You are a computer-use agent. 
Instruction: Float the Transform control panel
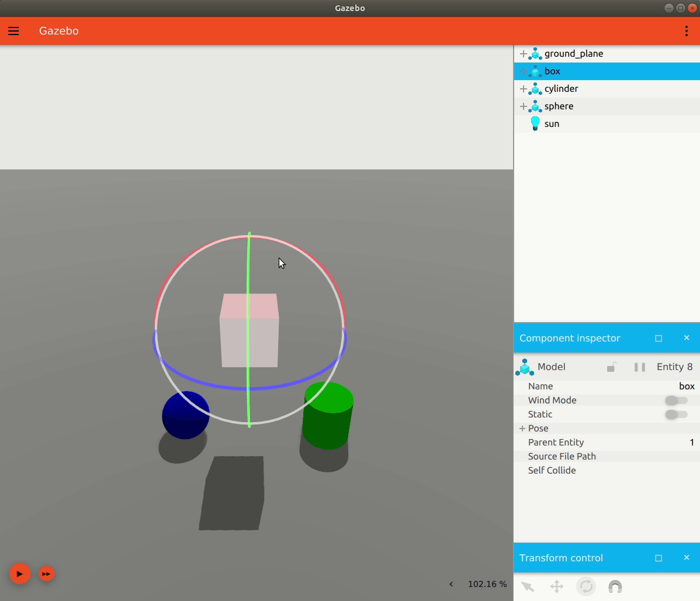pyautogui.click(x=659, y=558)
